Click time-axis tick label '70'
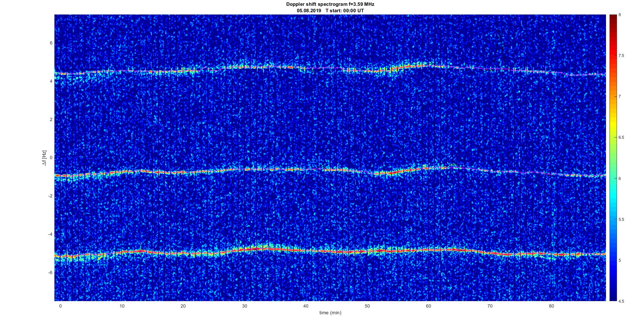Screen dimensions: 644x323 [x=490, y=306]
